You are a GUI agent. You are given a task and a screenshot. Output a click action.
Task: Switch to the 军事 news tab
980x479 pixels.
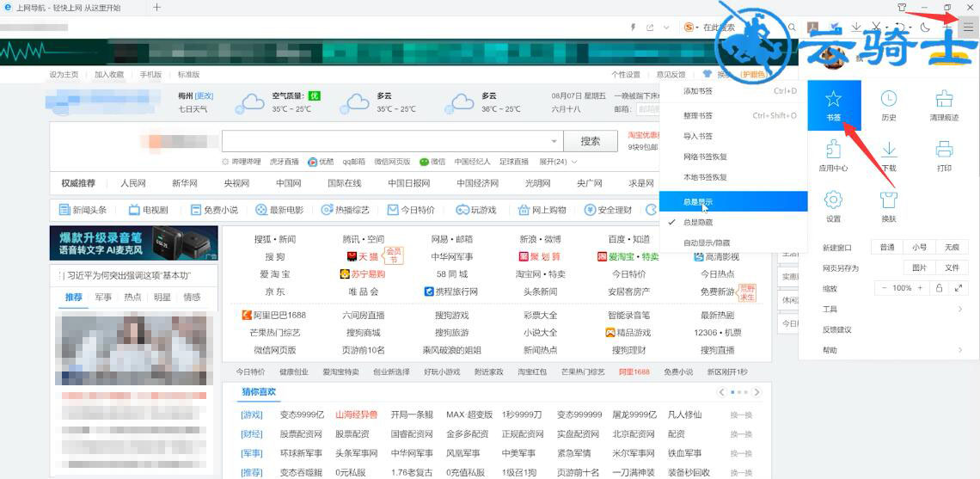pyautogui.click(x=103, y=297)
